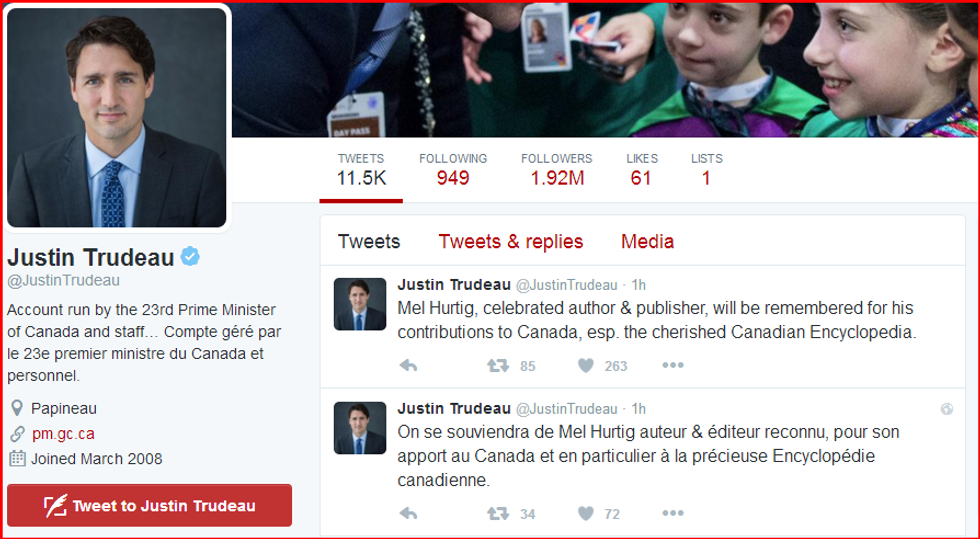The height and width of the screenshot is (539, 980).
Task: Retweet the French tweet with 34 retweets
Action: pyautogui.click(x=498, y=514)
